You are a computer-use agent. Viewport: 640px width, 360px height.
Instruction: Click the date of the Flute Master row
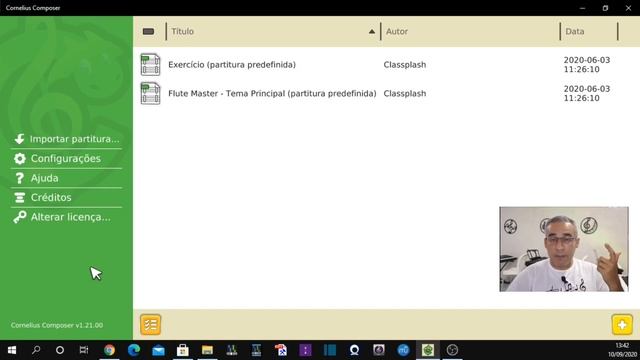click(x=587, y=93)
